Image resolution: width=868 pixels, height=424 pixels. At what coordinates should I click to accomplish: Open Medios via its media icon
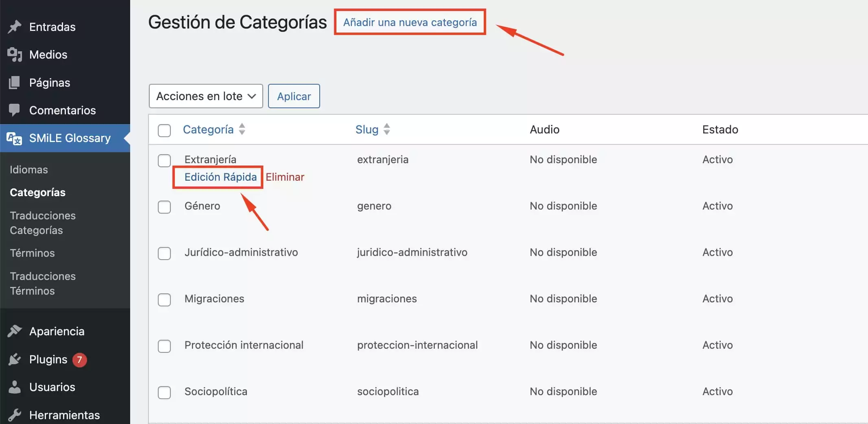(15, 55)
